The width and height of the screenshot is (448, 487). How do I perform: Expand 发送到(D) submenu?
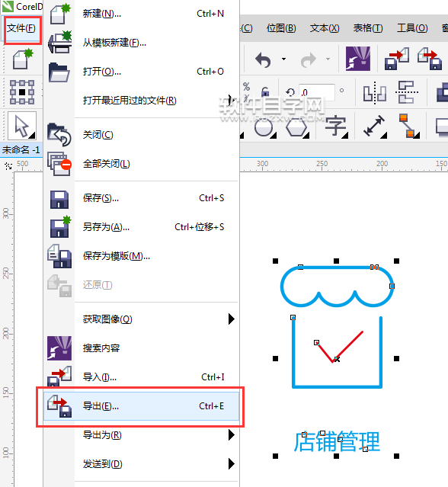(141, 464)
